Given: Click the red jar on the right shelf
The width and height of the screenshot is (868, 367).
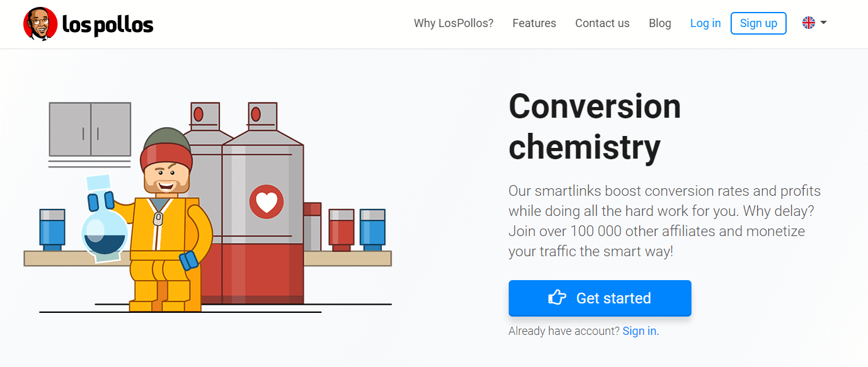Looking at the screenshot, I should coord(341,230).
